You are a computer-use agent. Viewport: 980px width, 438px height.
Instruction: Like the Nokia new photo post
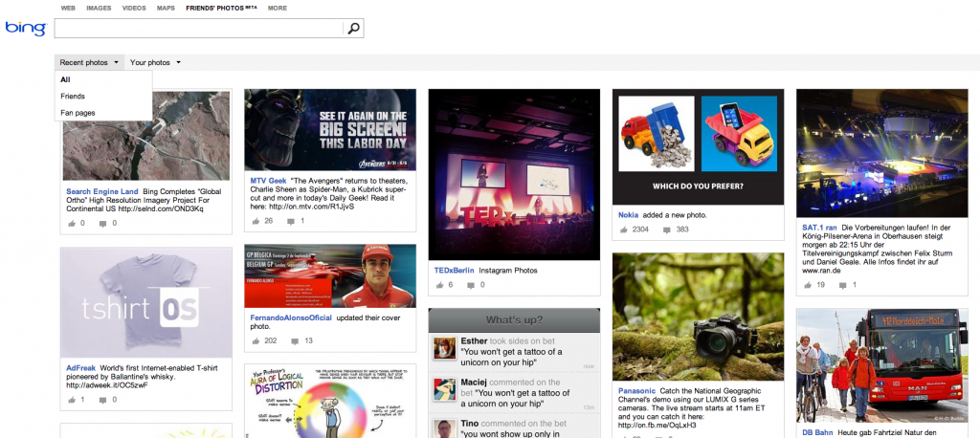[623, 230]
